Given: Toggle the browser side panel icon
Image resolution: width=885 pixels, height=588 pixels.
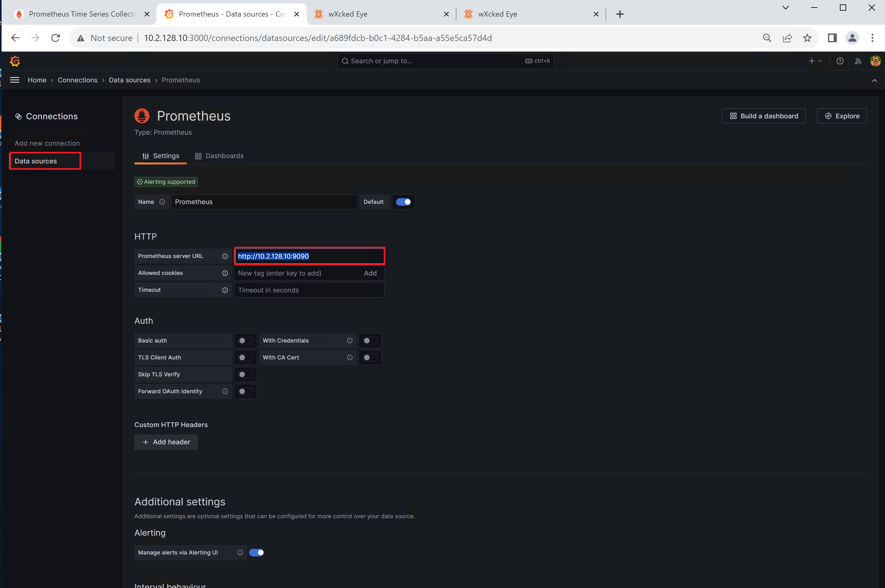Looking at the screenshot, I should [832, 38].
